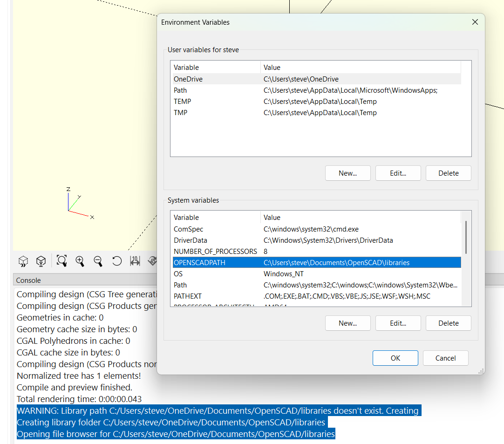
Task: Click Edit under System variables
Action: click(x=398, y=323)
